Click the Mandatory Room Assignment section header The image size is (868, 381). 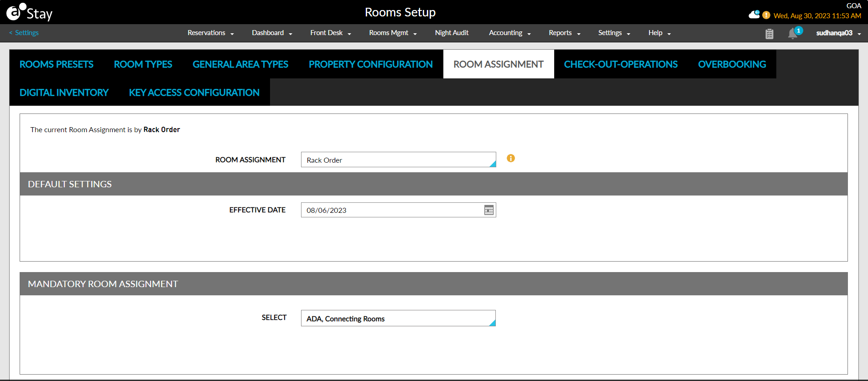pyautogui.click(x=434, y=284)
